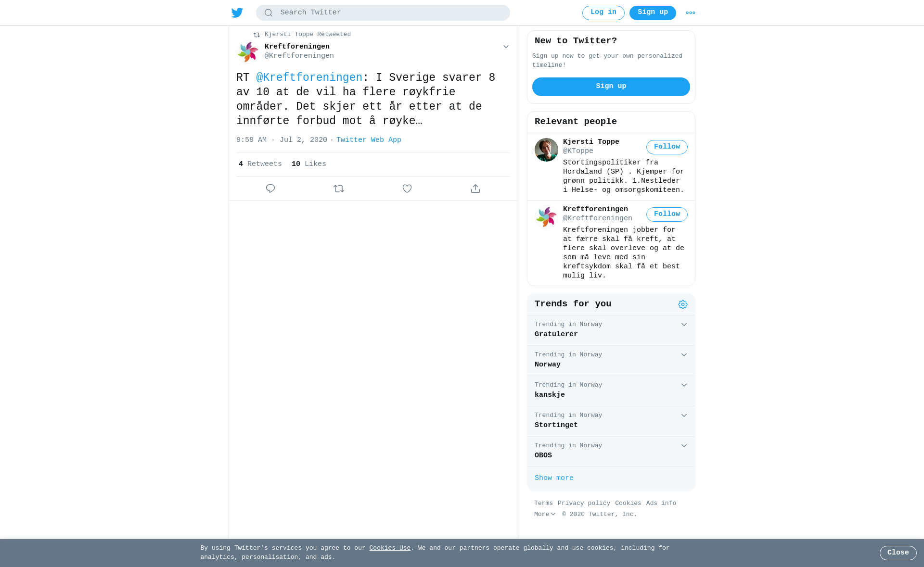
Task: Click Show more trends link
Action: (554, 478)
